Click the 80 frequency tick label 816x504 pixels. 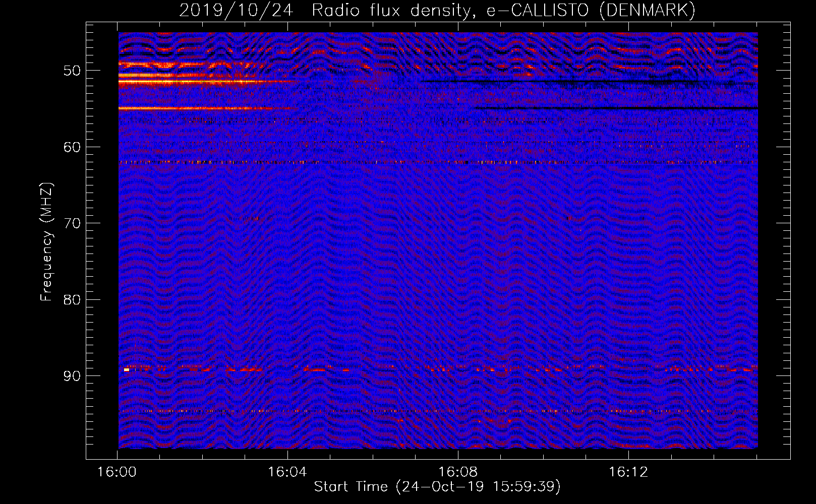[x=72, y=300]
